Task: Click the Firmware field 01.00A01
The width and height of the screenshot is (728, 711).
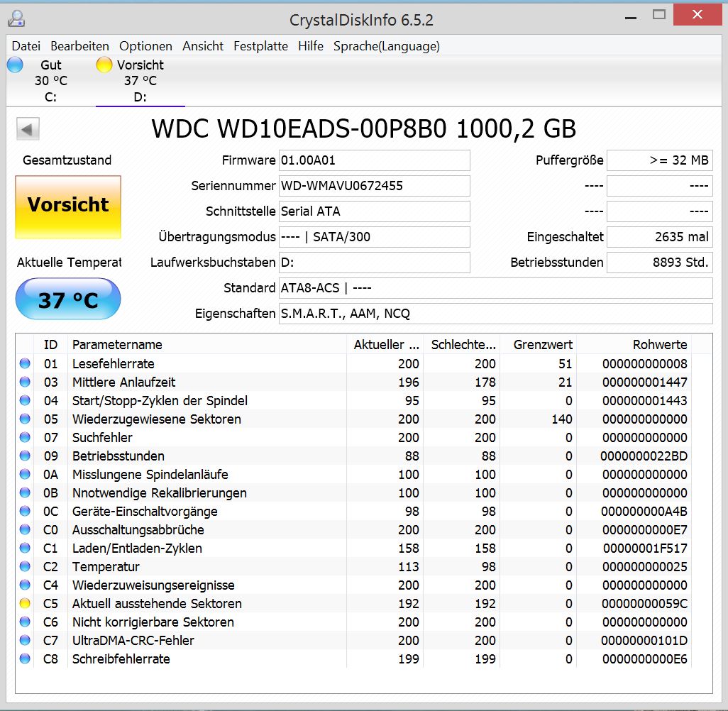Action: click(374, 160)
